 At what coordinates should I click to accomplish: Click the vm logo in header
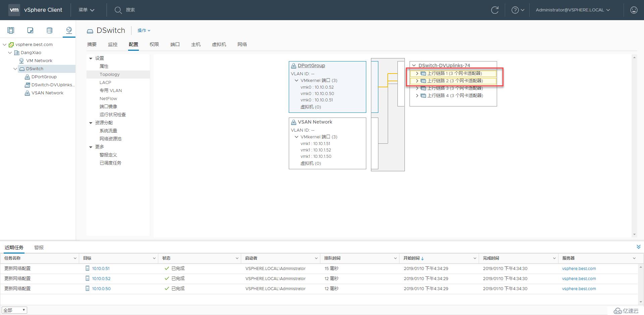[14, 10]
